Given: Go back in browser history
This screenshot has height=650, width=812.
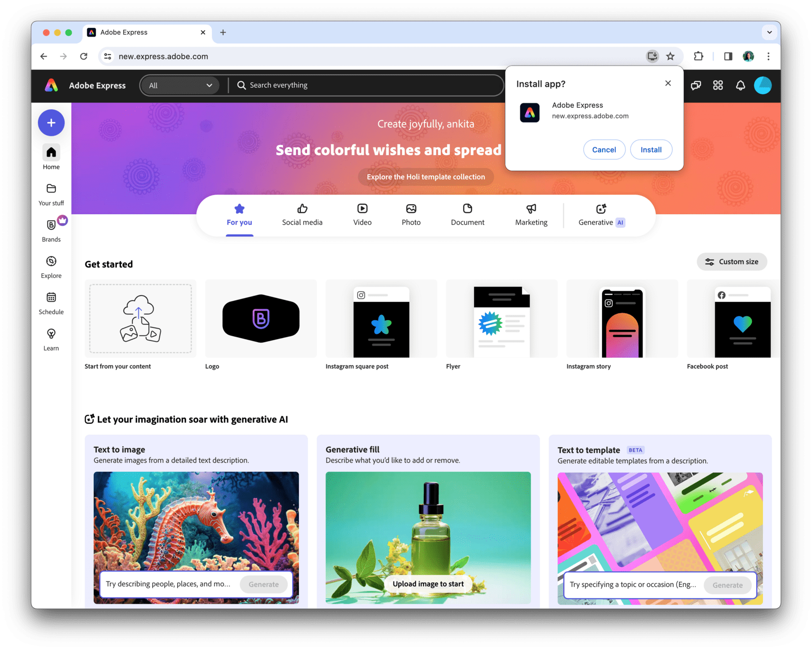Looking at the screenshot, I should tap(44, 56).
